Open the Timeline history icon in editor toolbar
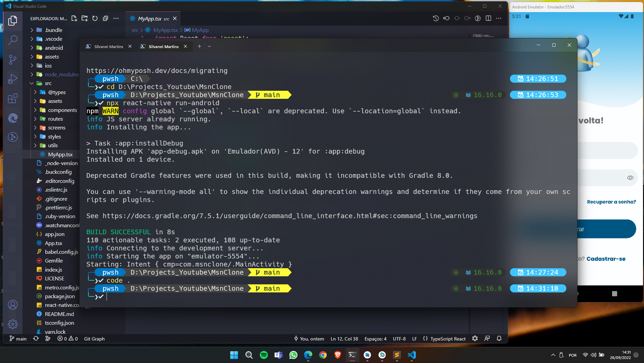The width and height of the screenshot is (644, 363). click(x=436, y=18)
